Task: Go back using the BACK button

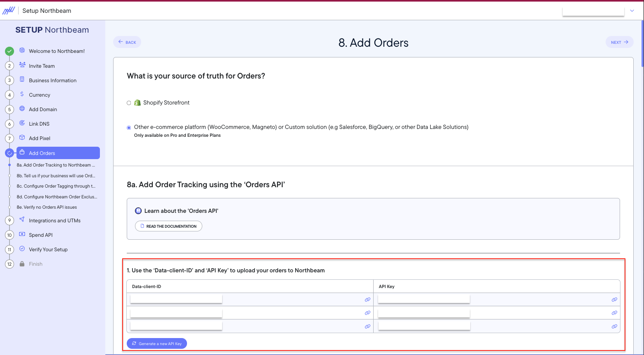Action: pyautogui.click(x=127, y=42)
